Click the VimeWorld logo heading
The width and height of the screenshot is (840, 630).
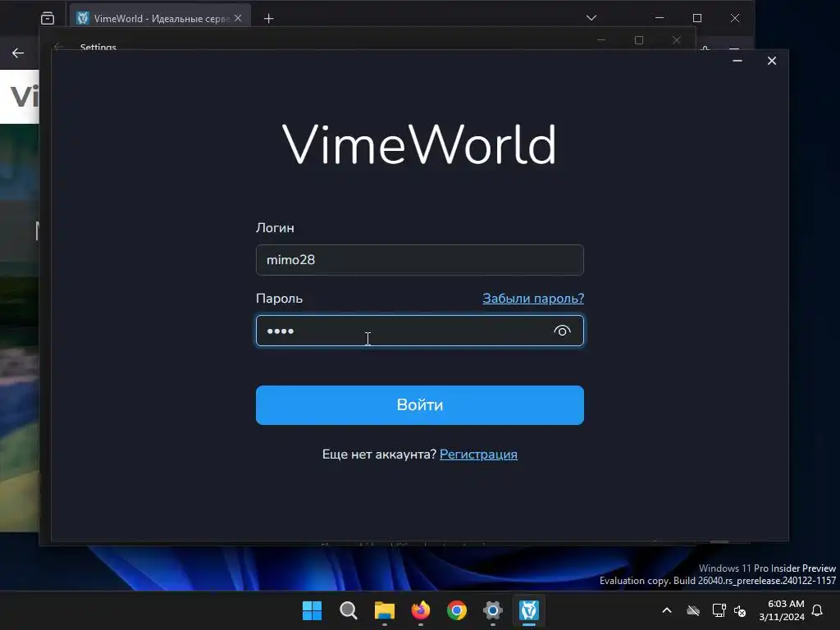[419, 144]
